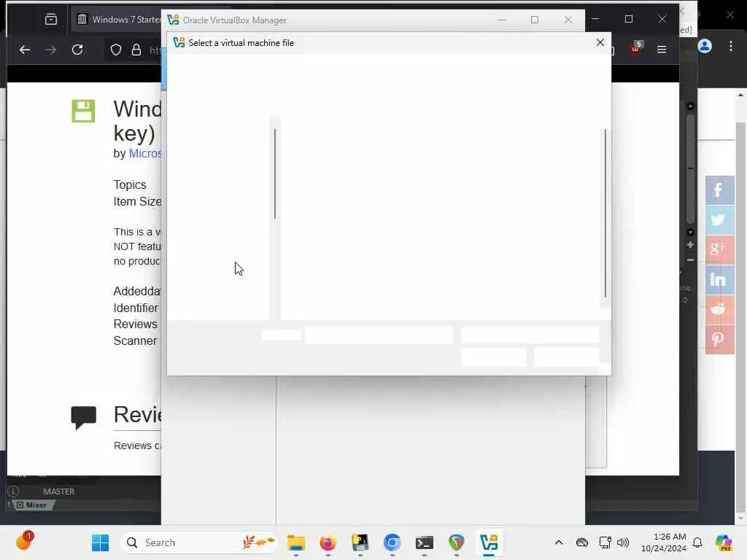Switch to the Windows 7 Starter tab
The height and width of the screenshot is (560, 747).
click(119, 20)
